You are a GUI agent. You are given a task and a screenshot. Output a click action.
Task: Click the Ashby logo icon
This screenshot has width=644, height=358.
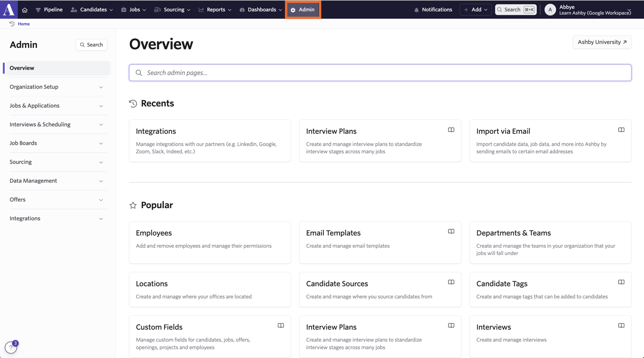(x=9, y=9)
